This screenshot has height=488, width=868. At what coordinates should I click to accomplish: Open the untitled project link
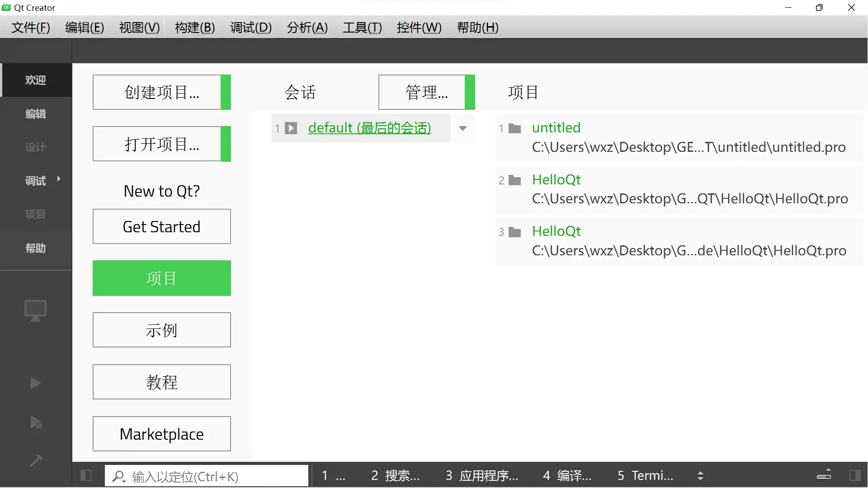[x=556, y=128]
